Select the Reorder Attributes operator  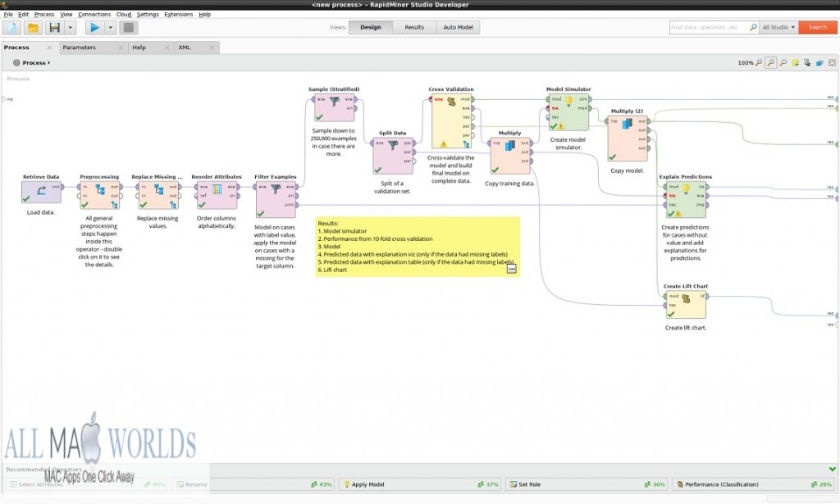[217, 195]
